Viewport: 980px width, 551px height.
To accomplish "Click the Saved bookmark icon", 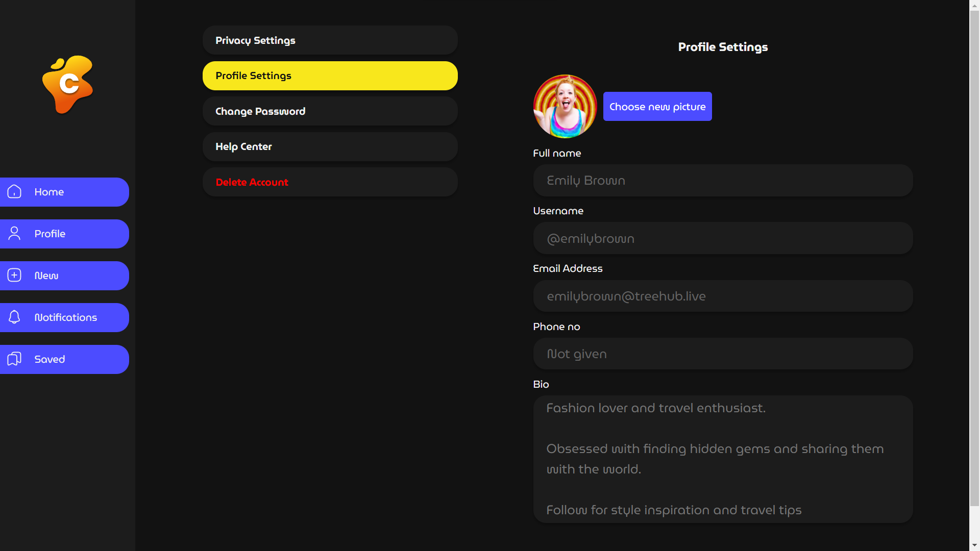I will pos(14,359).
